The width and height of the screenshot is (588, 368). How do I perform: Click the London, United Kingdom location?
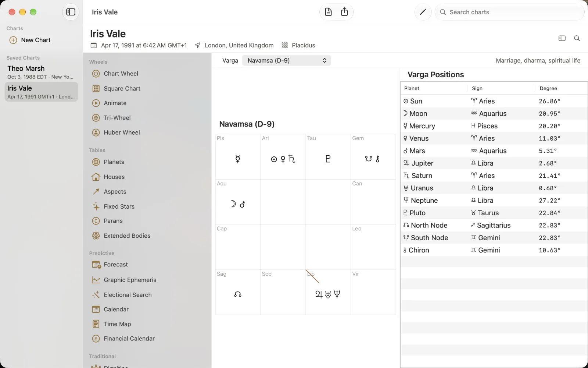click(x=239, y=45)
